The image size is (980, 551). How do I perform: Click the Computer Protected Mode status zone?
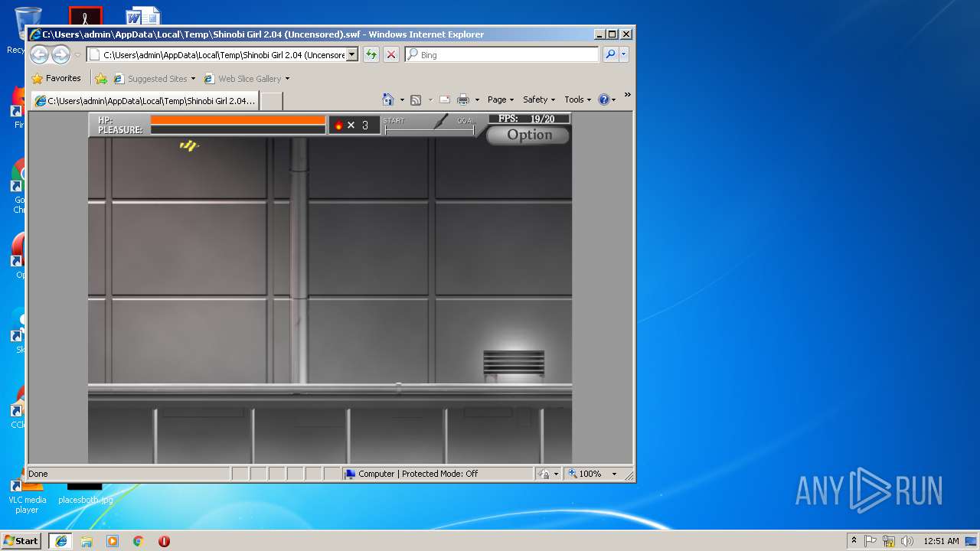pyautogui.click(x=437, y=474)
